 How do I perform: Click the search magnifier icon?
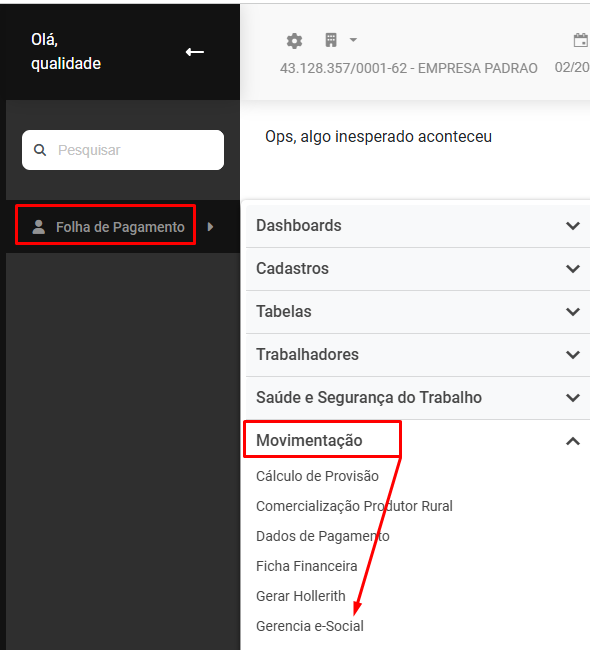click(40, 150)
